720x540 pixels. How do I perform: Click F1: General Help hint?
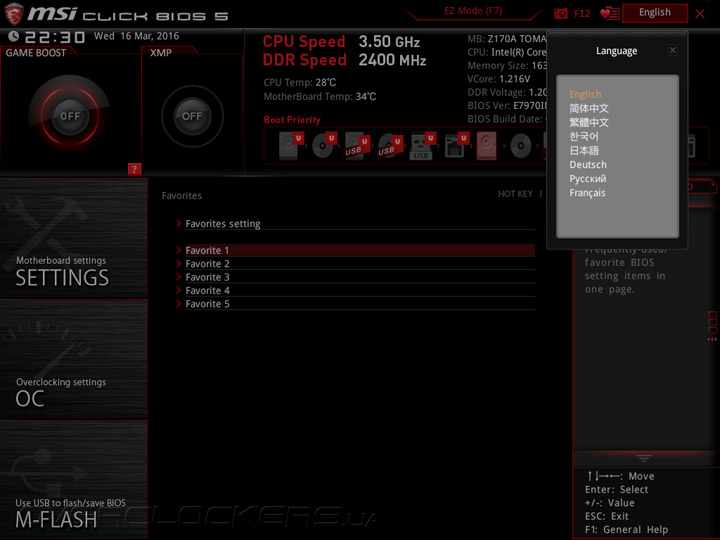626,529
